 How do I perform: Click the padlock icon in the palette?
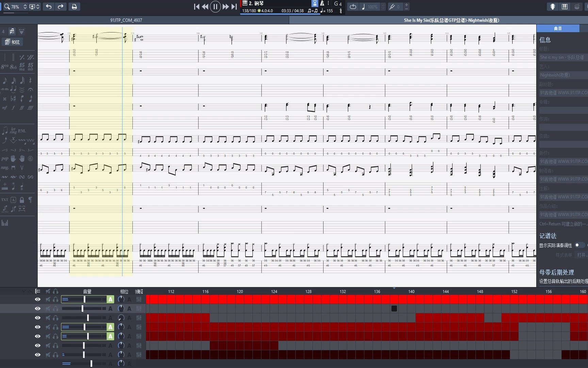coord(22,200)
